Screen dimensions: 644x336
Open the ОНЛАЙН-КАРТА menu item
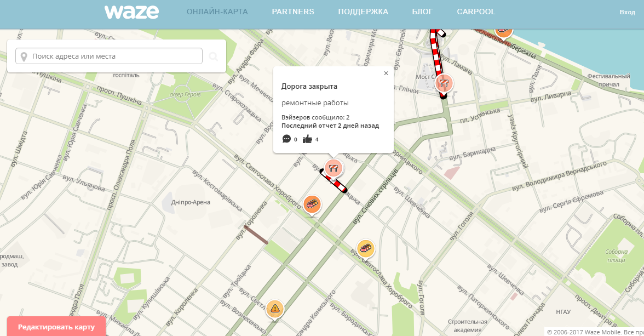point(217,12)
